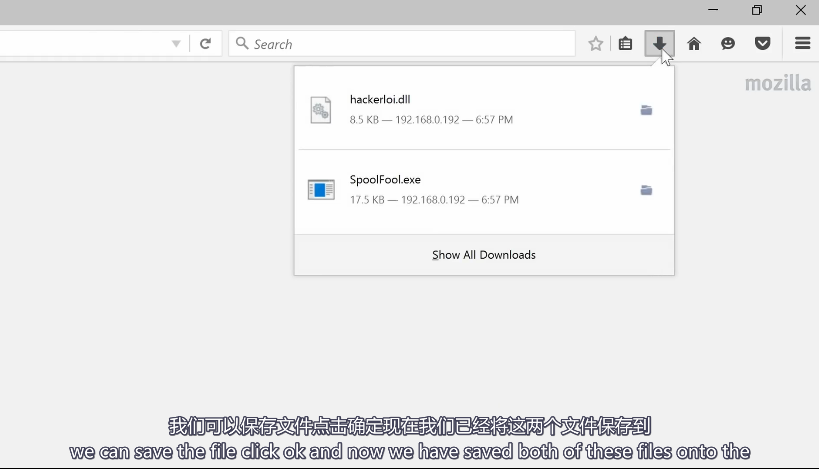This screenshot has width=819, height=469.
Task: Click the hackerloi.dll file type icon
Action: (x=320, y=110)
